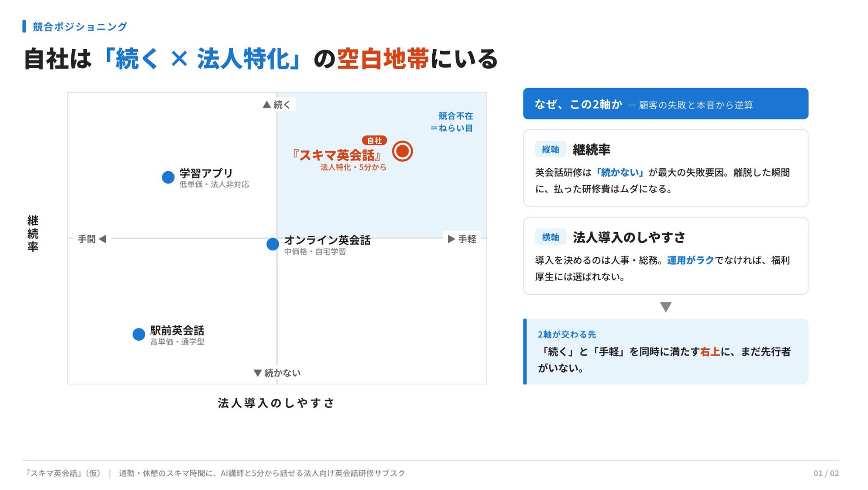Click the ▶ 手軽 axis label
This screenshot has width=868, height=490.
(x=462, y=239)
